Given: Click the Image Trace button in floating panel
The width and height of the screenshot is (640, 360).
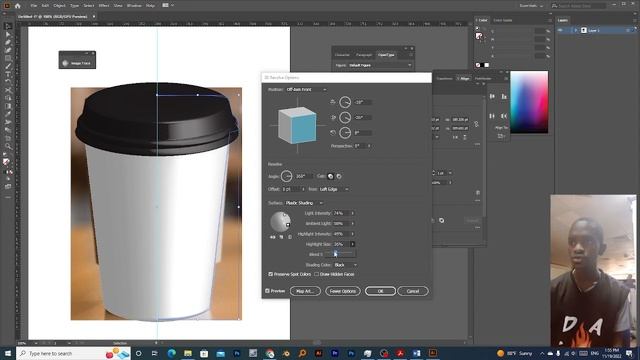Looking at the screenshot, I should coord(78,63).
